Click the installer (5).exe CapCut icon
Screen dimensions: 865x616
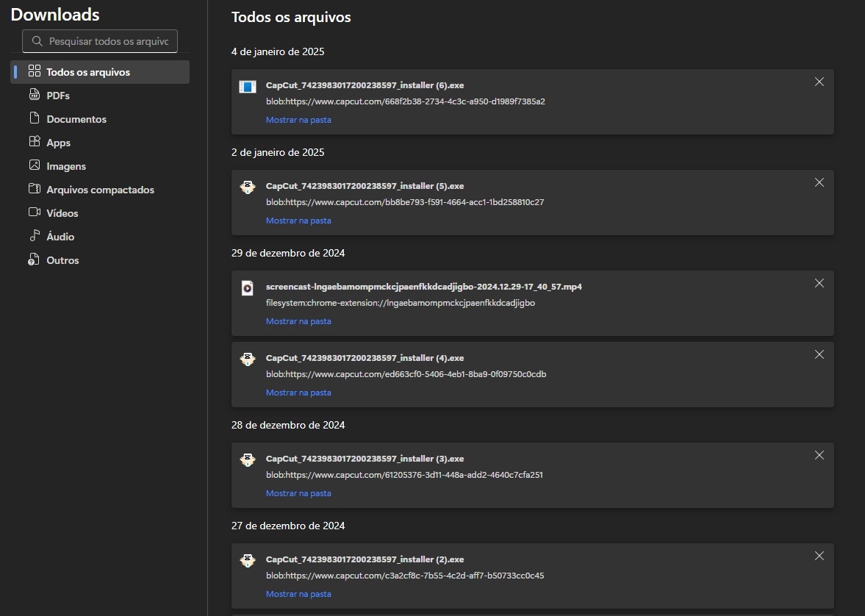[248, 187]
